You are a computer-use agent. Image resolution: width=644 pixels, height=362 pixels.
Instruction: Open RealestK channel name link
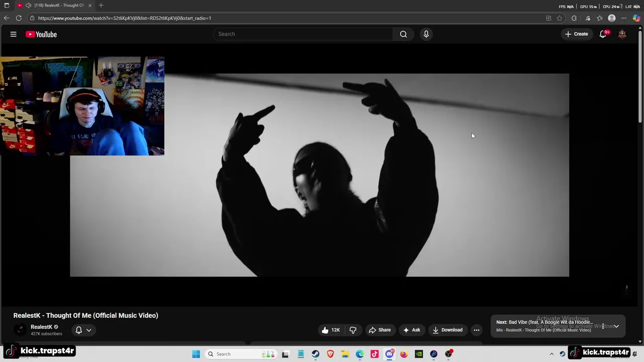tap(41, 327)
